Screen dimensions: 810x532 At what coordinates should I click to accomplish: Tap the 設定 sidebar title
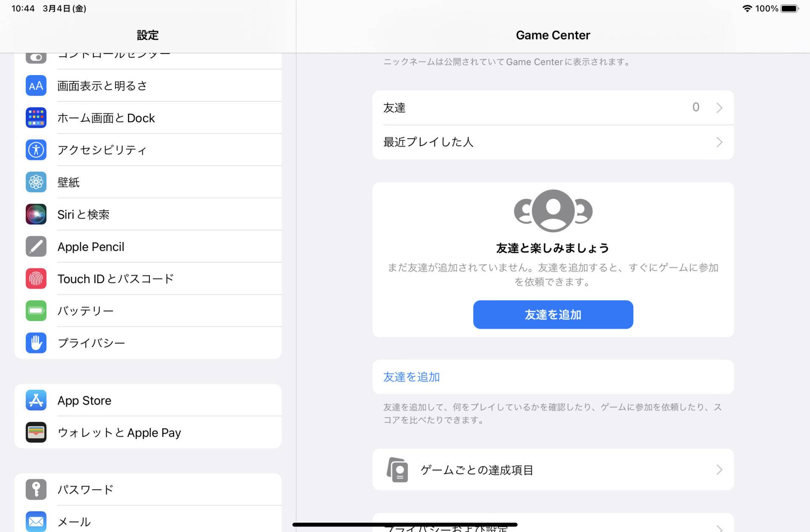coord(148,35)
